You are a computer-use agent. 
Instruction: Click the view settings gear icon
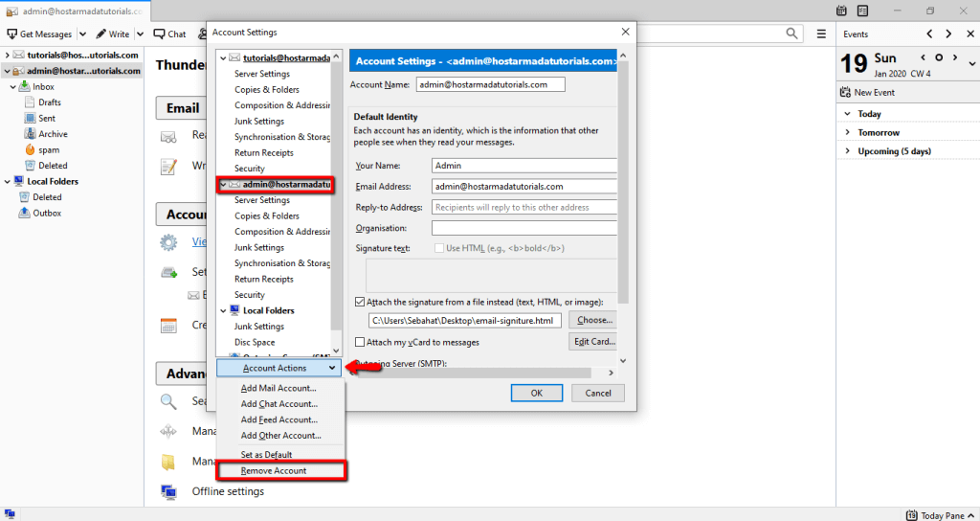tap(168, 242)
